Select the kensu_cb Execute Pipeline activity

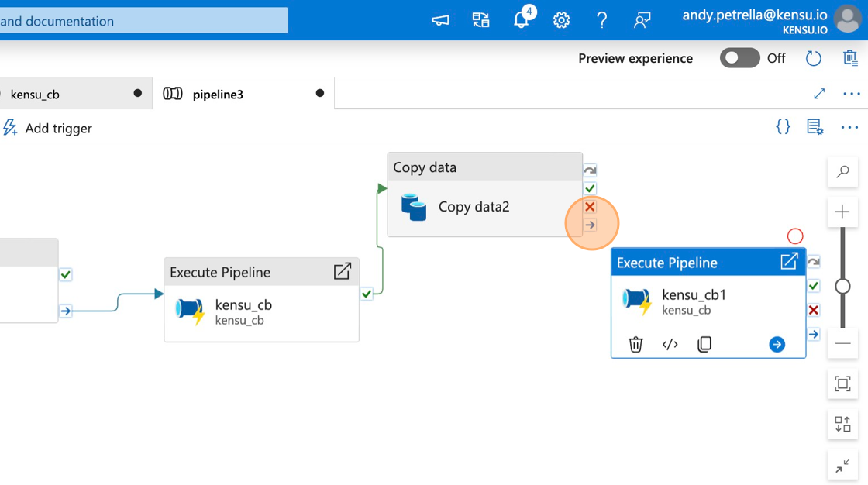(261, 300)
